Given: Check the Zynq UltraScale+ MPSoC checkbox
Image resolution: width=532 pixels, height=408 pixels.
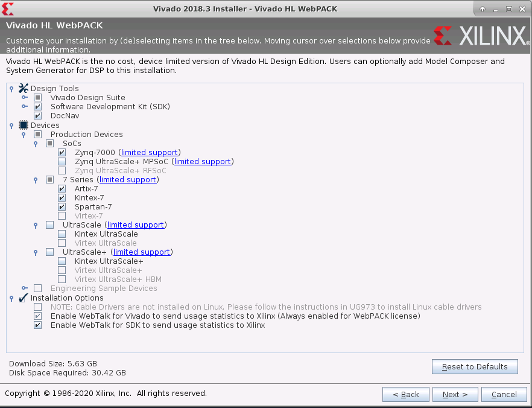Looking at the screenshot, I should point(62,162).
